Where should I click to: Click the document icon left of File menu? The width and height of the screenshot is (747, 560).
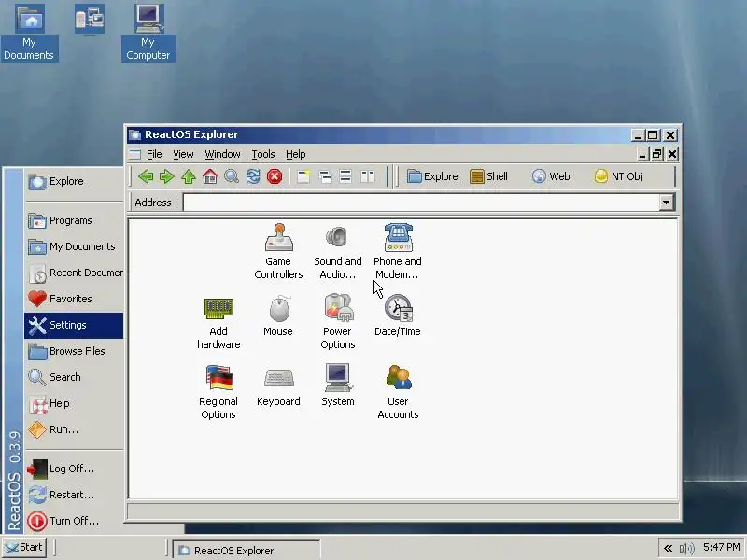[x=135, y=154]
